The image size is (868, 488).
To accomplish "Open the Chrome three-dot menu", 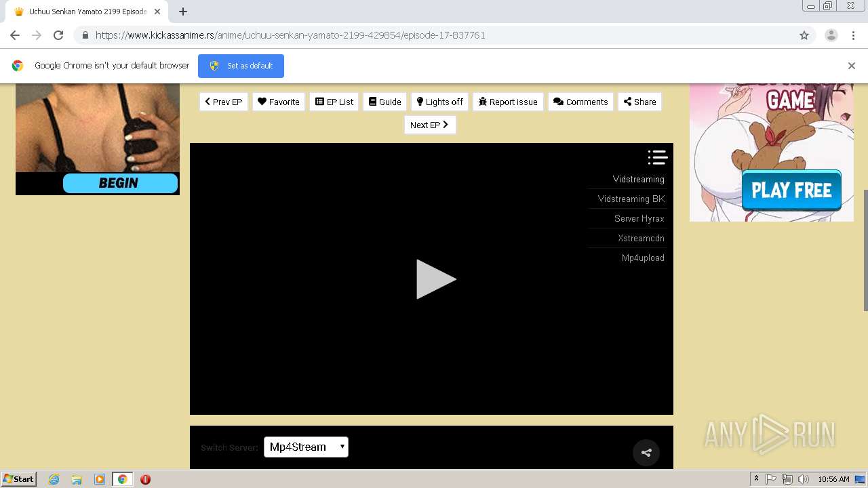I will (x=854, y=35).
